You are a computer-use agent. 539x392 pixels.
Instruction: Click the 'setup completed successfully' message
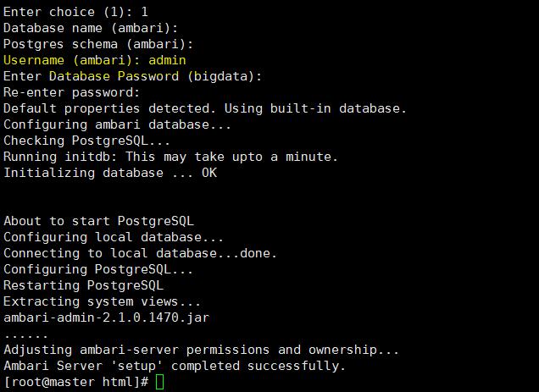point(175,366)
